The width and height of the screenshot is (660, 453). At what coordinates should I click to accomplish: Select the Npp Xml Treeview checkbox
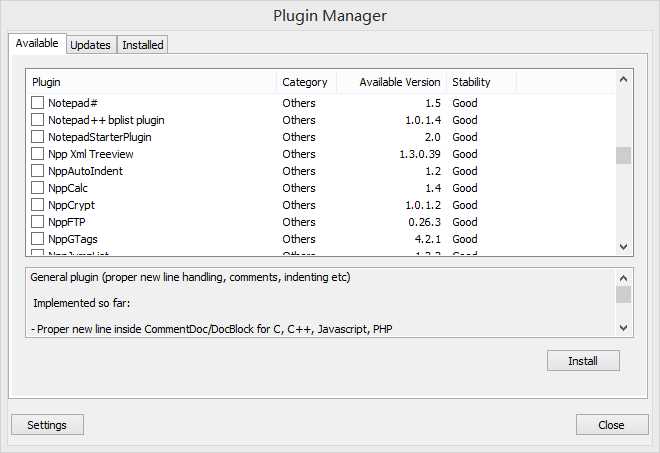coord(37,154)
